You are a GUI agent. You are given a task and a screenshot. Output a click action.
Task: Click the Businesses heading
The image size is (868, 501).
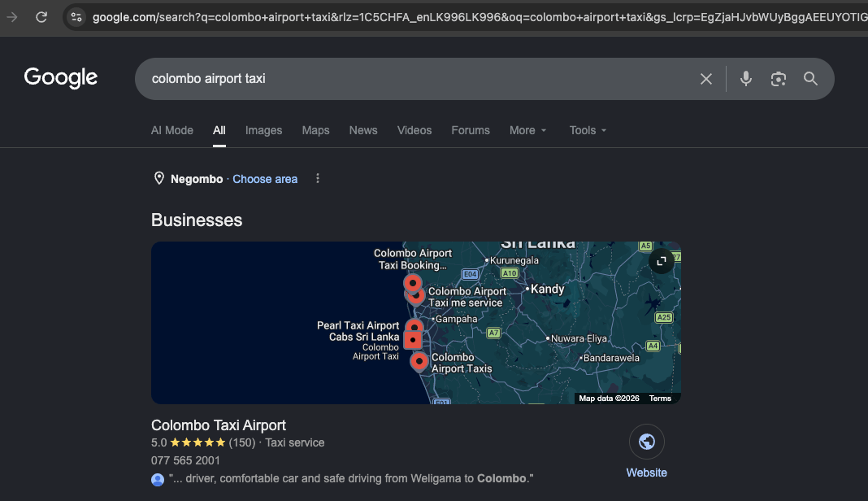click(197, 220)
